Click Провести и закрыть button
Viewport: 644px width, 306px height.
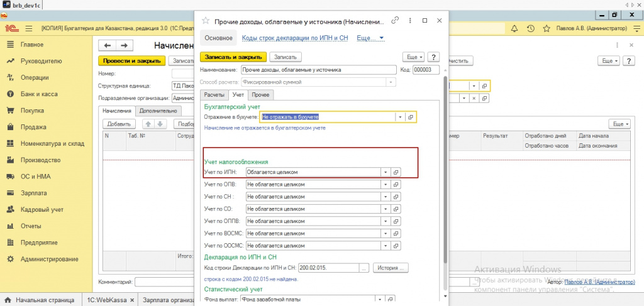(132, 60)
